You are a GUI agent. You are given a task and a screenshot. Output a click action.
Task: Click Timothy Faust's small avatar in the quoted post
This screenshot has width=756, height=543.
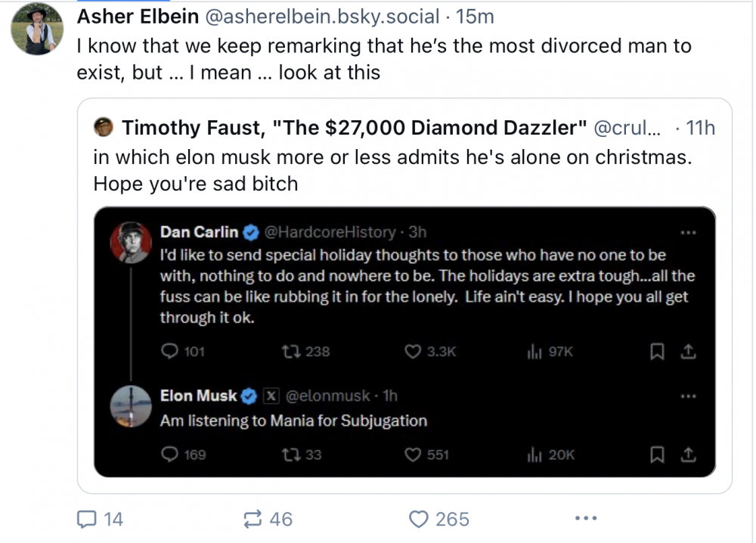104,128
